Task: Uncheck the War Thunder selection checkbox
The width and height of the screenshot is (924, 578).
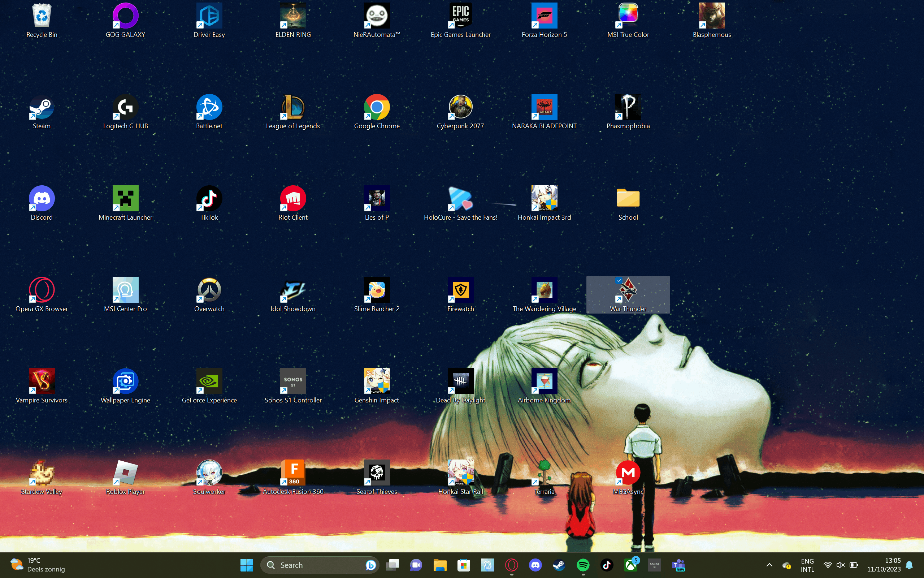Action: (619, 280)
